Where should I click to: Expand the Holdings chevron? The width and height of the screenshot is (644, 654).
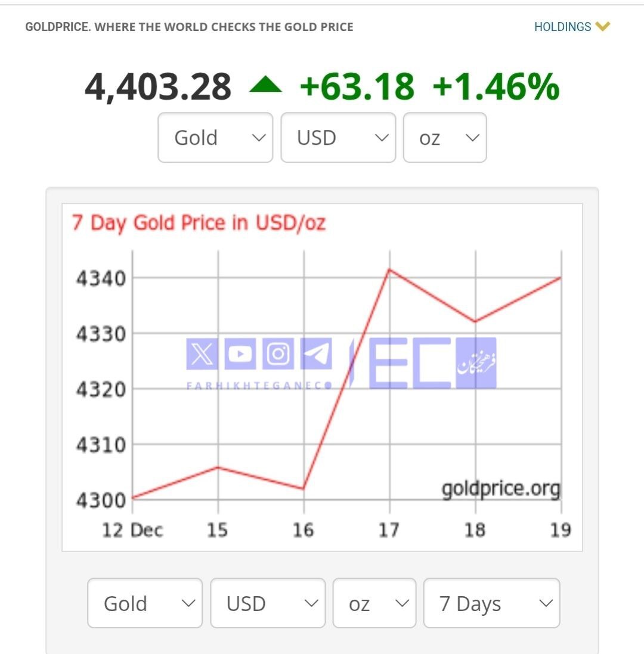coord(603,26)
